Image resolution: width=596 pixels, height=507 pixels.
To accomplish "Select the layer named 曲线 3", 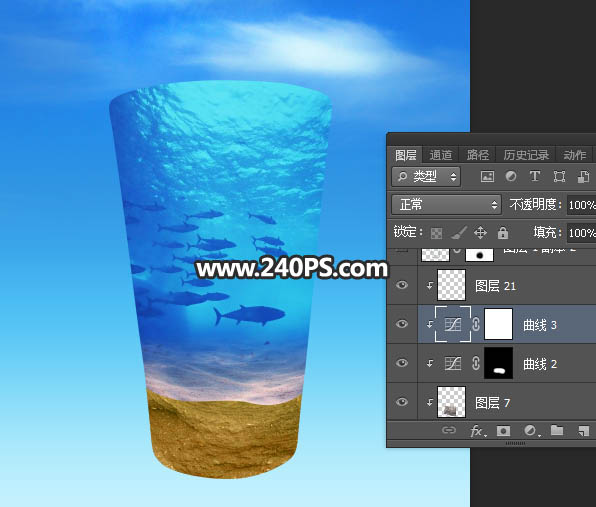I will 540,325.
